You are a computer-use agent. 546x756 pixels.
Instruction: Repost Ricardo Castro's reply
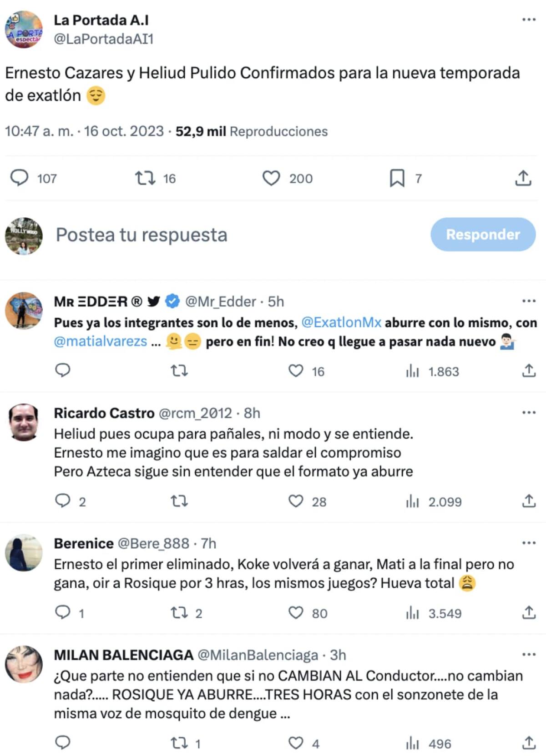point(179,501)
